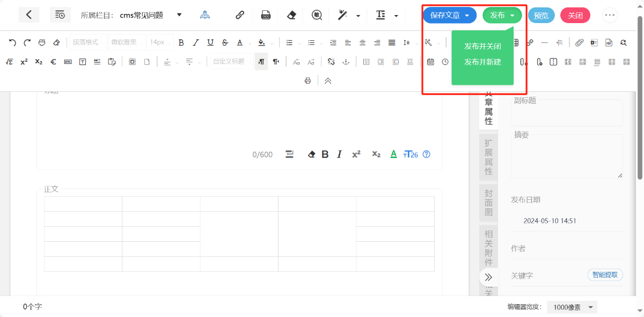The width and height of the screenshot is (644, 317).
Task: Click the eraser clear-format icon in the top bar
Action: pyautogui.click(x=291, y=15)
